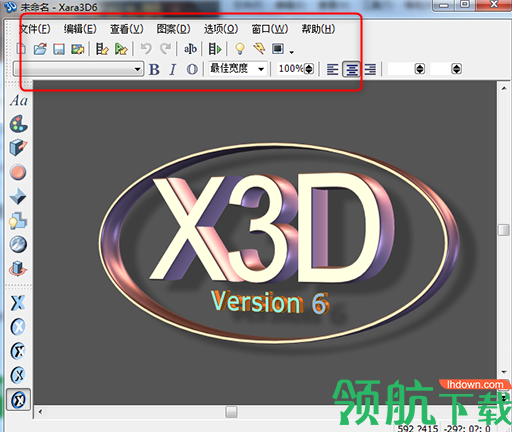The image size is (512, 432).
Task: Open Texture options sphere tool
Action: tap(18, 244)
